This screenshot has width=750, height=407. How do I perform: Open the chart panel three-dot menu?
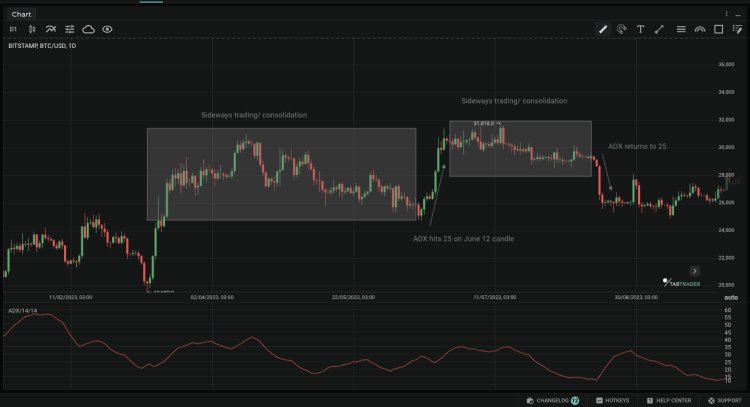point(727,14)
